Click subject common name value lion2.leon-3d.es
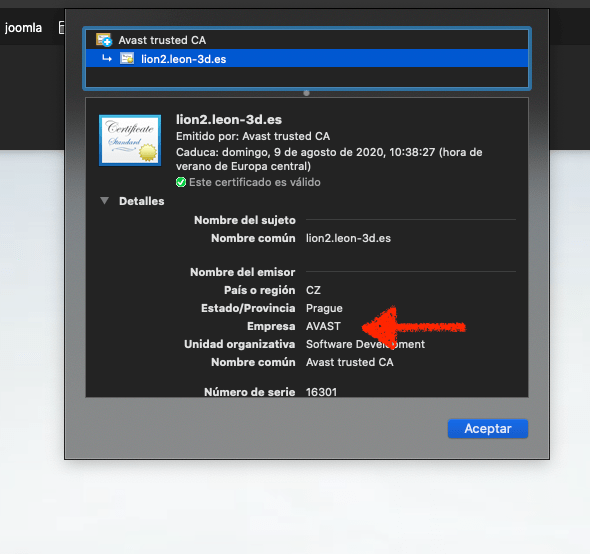 tap(348, 238)
